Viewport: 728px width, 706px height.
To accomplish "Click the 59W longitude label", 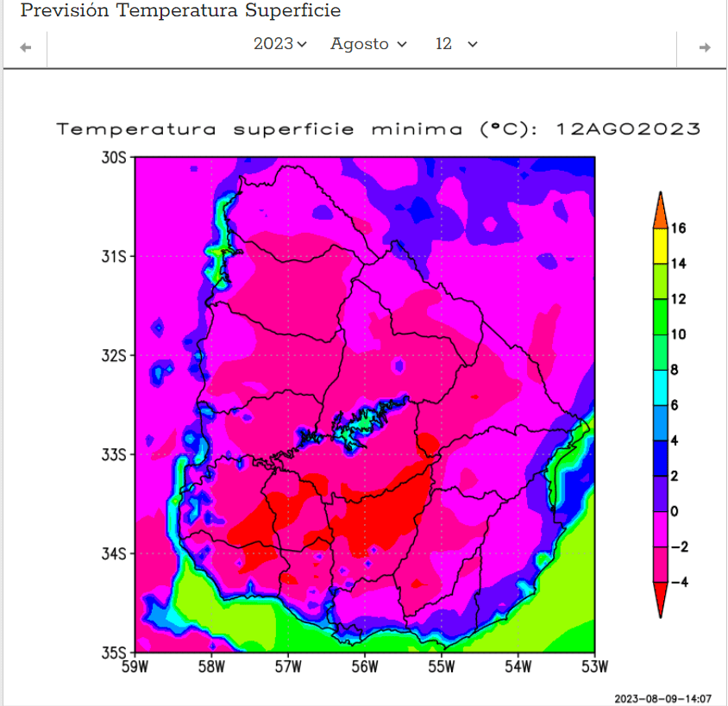I will [x=135, y=667].
